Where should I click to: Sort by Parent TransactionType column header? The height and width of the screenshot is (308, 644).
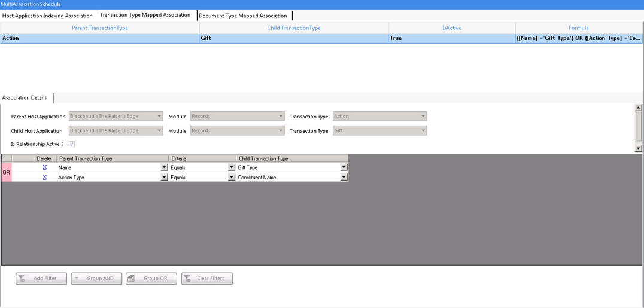coord(100,28)
